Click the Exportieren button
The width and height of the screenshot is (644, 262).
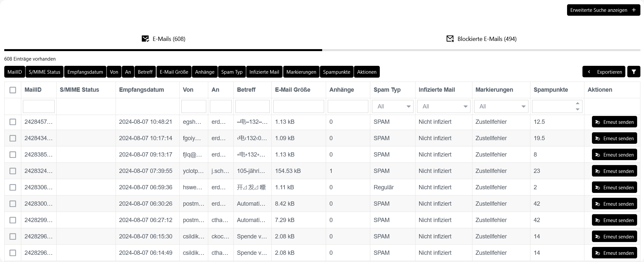pos(604,72)
